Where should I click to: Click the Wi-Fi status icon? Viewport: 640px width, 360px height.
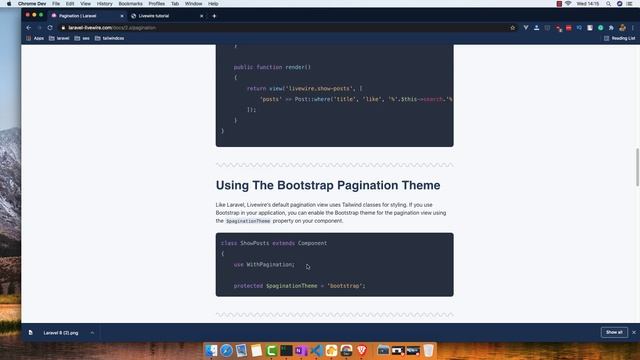pyautogui.click(x=568, y=4)
